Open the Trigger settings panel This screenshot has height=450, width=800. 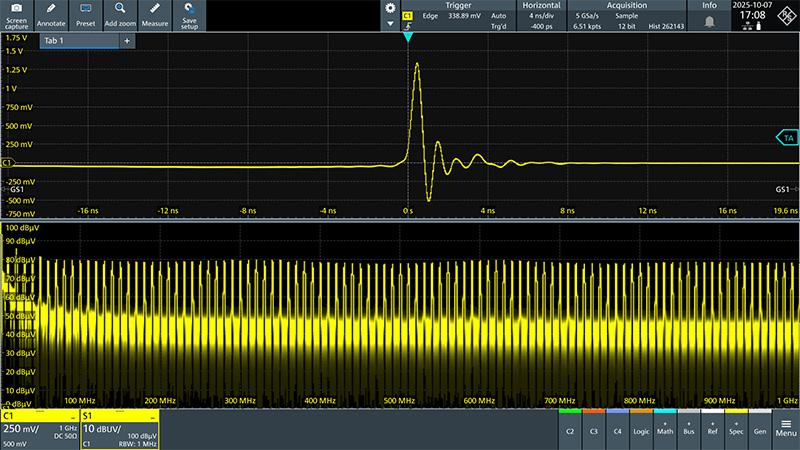(458, 14)
